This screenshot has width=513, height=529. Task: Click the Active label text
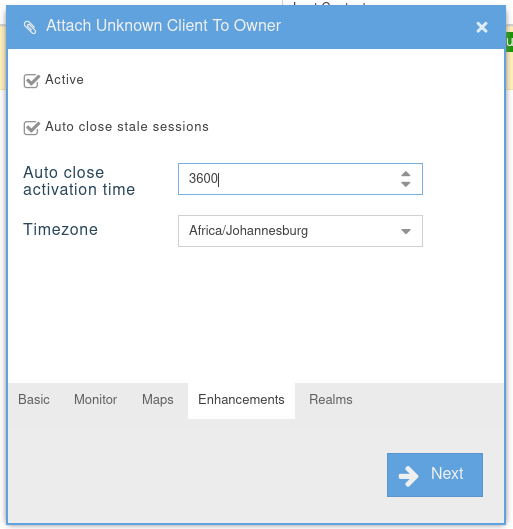click(x=64, y=80)
